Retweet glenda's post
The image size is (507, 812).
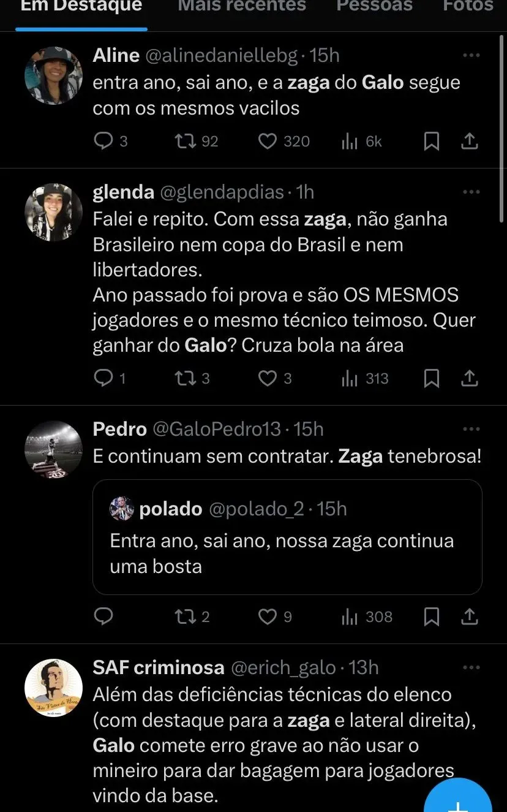pyautogui.click(x=182, y=379)
